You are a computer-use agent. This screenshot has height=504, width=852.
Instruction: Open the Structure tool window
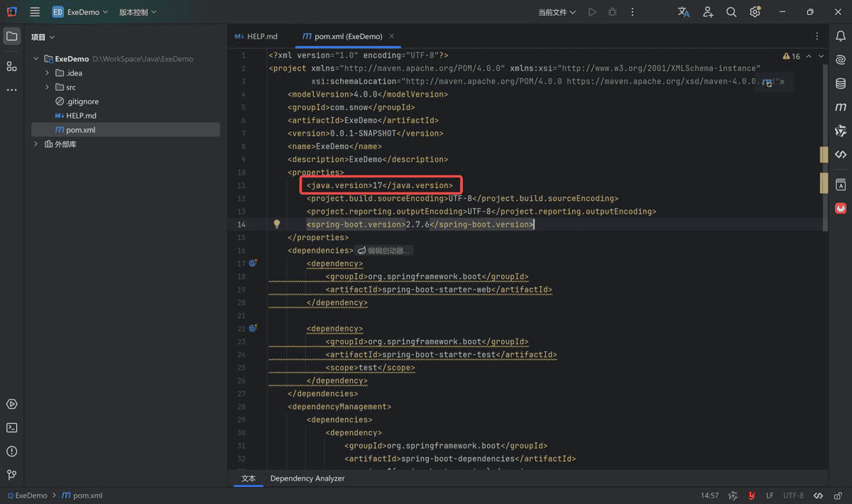(x=11, y=66)
